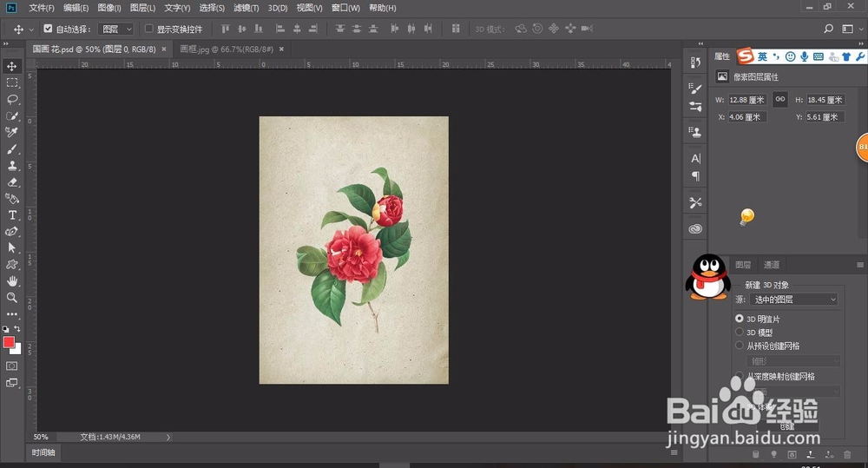
Task: Expand the collapsed toolbox double arrow
Action: [5, 43]
